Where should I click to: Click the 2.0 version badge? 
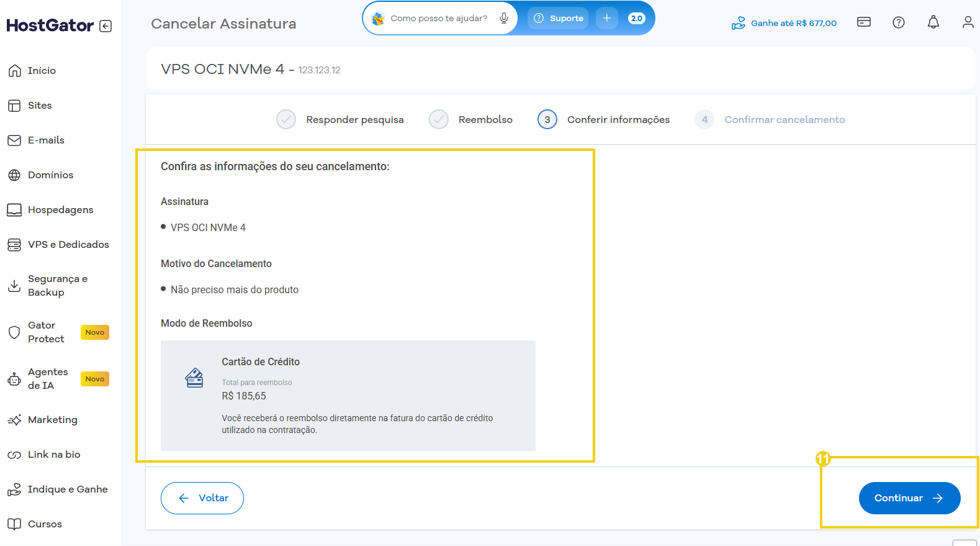pos(637,18)
